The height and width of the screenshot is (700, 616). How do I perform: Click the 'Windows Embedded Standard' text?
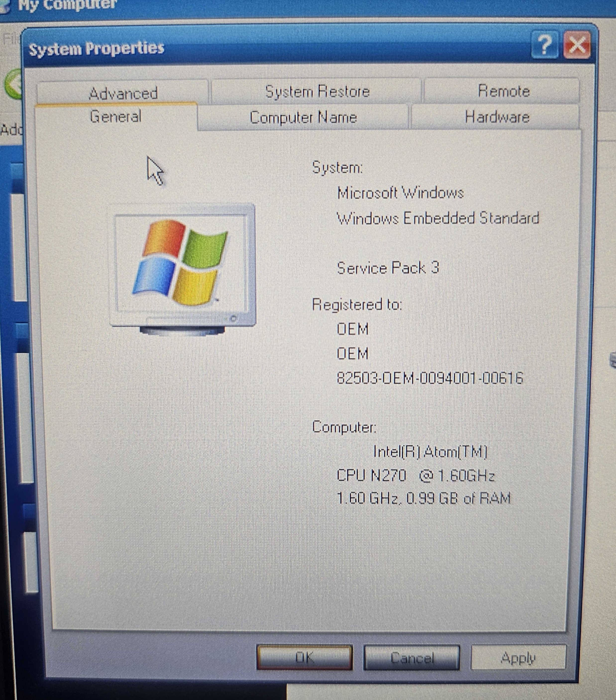[438, 218]
